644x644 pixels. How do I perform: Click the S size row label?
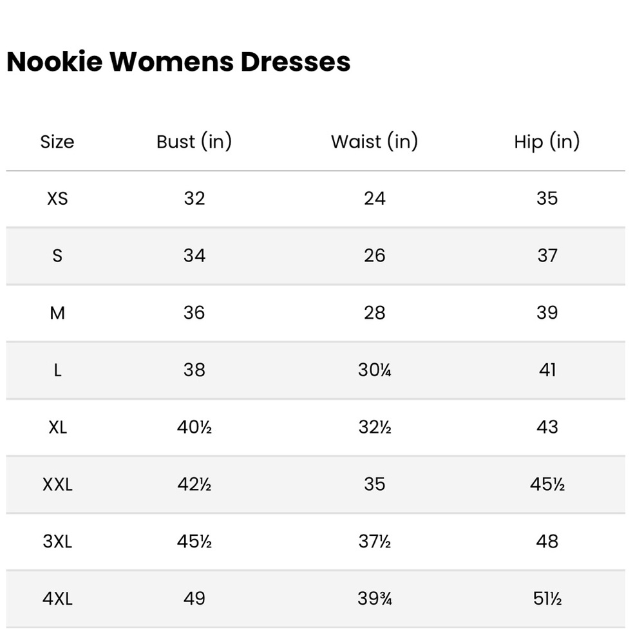(57, 256)
